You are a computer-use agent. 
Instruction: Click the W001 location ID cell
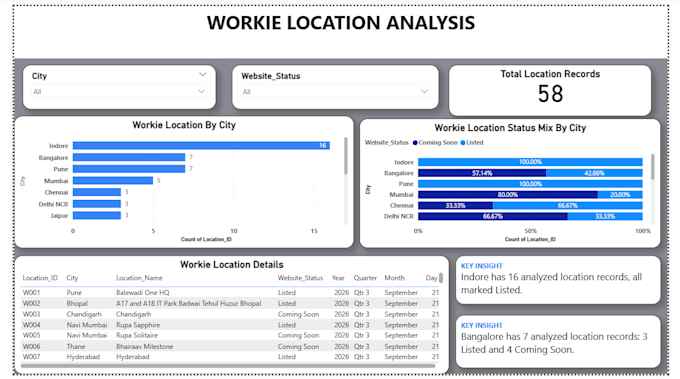point(31,293)
